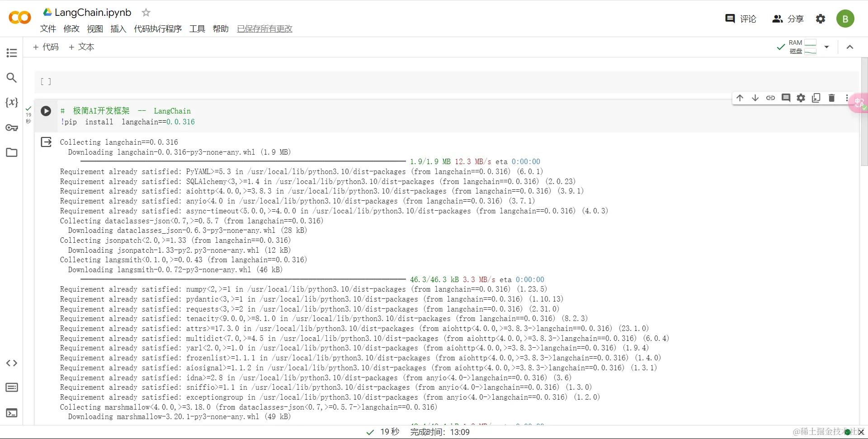Click the 分享 share button
This screenshot has width=868, height=439.
click(x=788, y=19)
